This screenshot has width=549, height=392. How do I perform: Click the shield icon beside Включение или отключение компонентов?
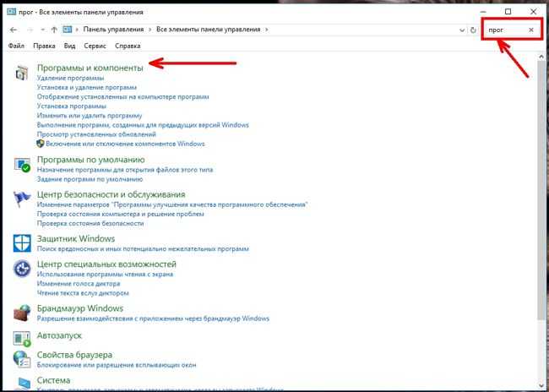(x=41, y=144)
